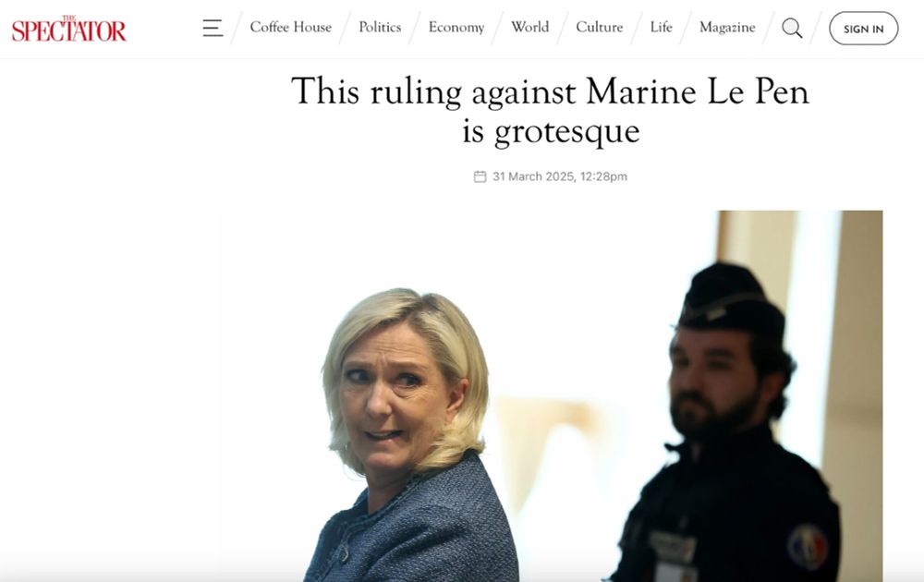The image size is (924, 582).
Task: Open the Magazine page
Action: 727,27
